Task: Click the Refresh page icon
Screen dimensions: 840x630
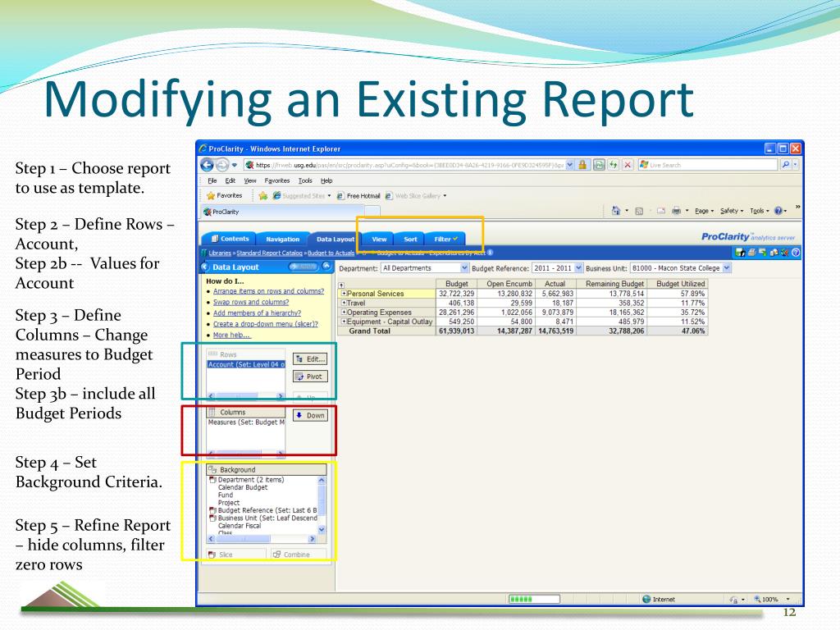Action: (x=613, y=165)
